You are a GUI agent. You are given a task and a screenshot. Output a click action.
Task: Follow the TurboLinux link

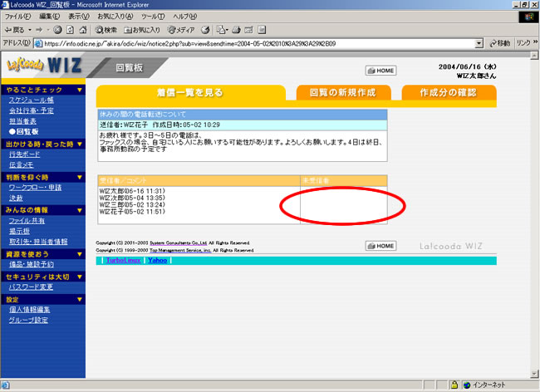coord(122,260)
